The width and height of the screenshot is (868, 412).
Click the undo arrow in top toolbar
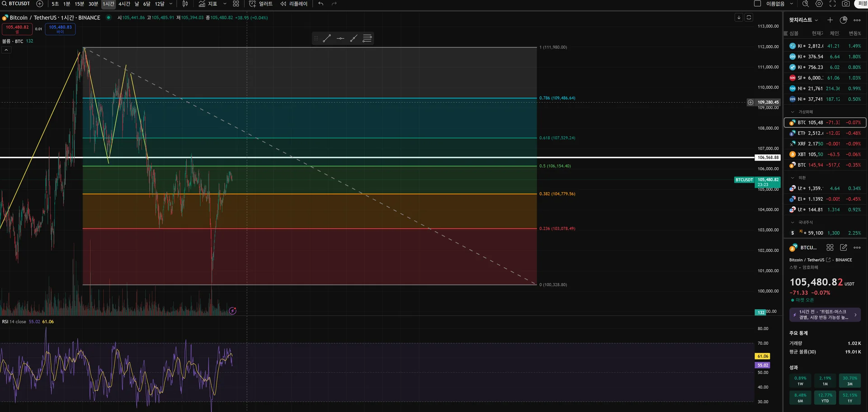[x=321, y=4]
